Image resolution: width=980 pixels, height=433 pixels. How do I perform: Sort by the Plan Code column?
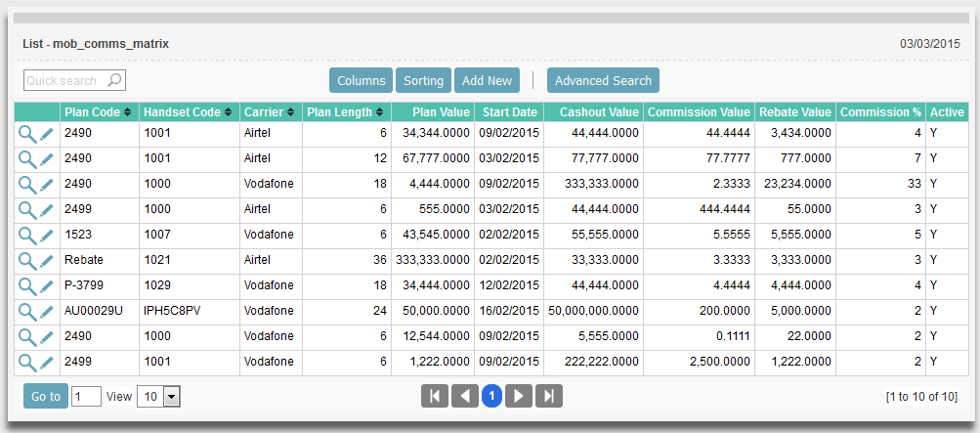(97, 112)
